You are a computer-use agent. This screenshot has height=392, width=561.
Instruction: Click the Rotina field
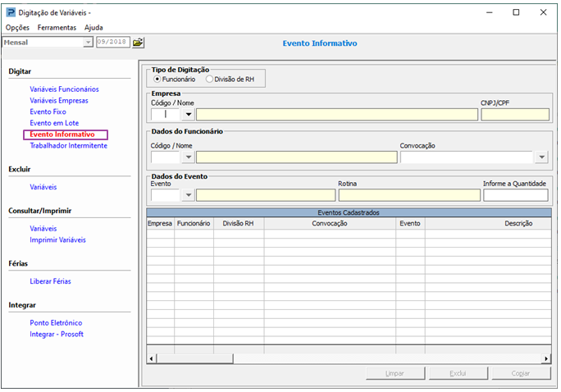409,195
